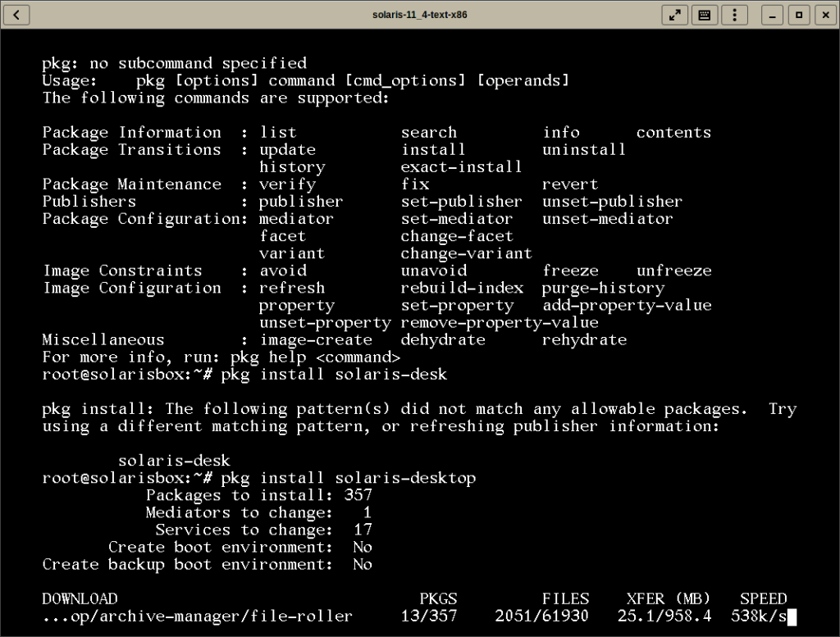The image size is (840, 637).
Task: Click the window title solaris-11_4-text-x86
Action: click(x=419, y=15)
